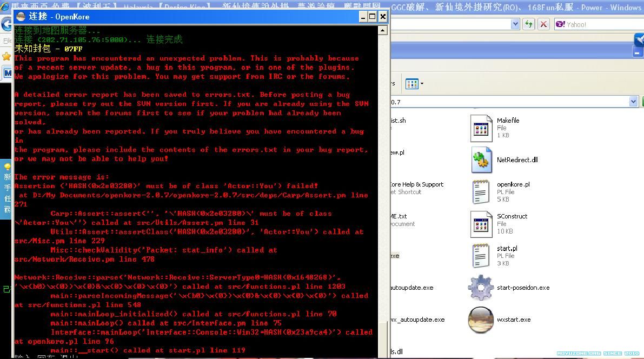Image resolution: width=644 pixels, height=359 pixels.
Task: Open the openkore.pl script icon
Action: pos(481,192)
